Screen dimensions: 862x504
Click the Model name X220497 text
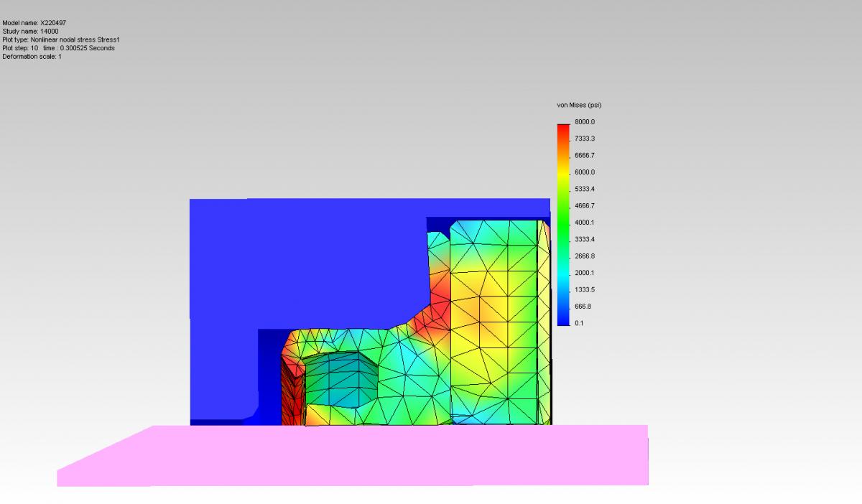pos(34,23)
